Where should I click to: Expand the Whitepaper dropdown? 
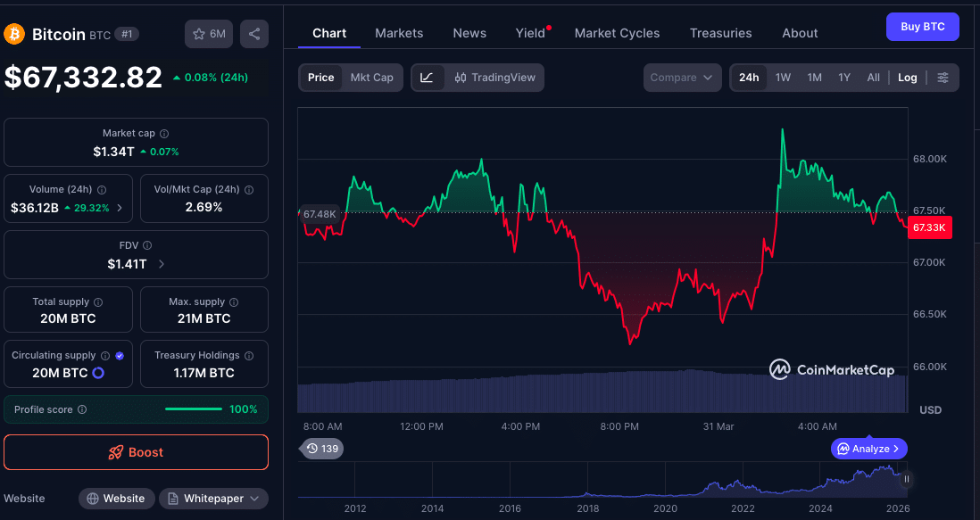coord(213,499)
